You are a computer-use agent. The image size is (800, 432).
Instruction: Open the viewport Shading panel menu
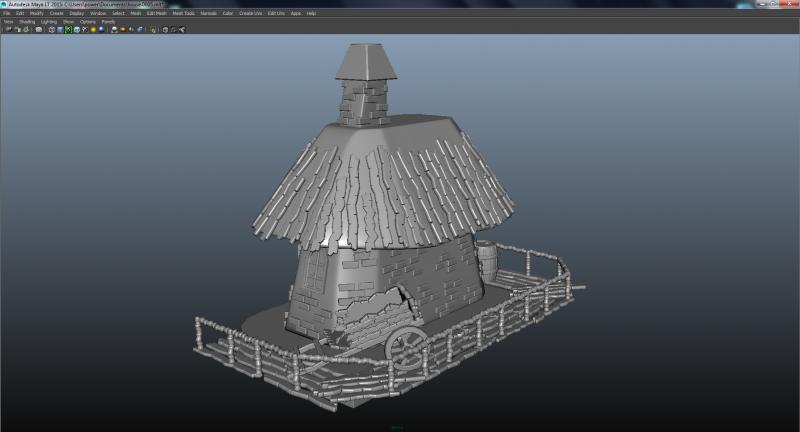pos(27,22)
